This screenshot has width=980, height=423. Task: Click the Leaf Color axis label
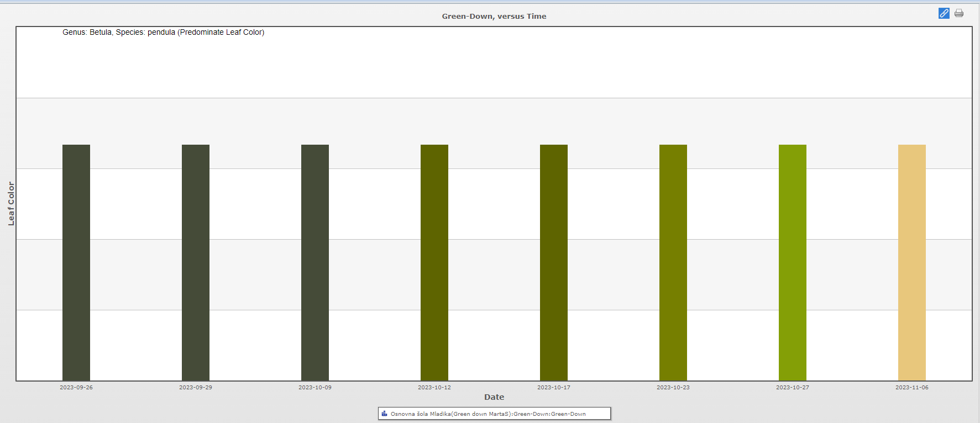[x=11, y=204]
